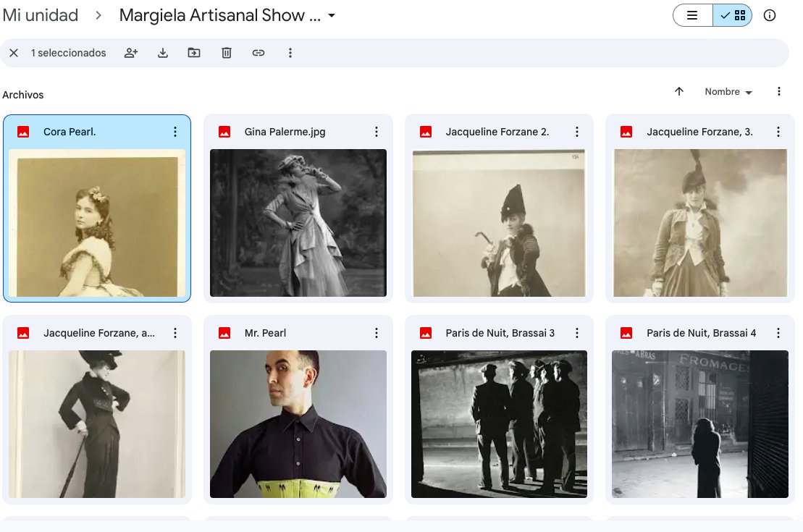The height and width of the screenshot is (532, 803).
Task: Click the Archivos section heading
Action: pyautogui.click(x=23, y=95)
